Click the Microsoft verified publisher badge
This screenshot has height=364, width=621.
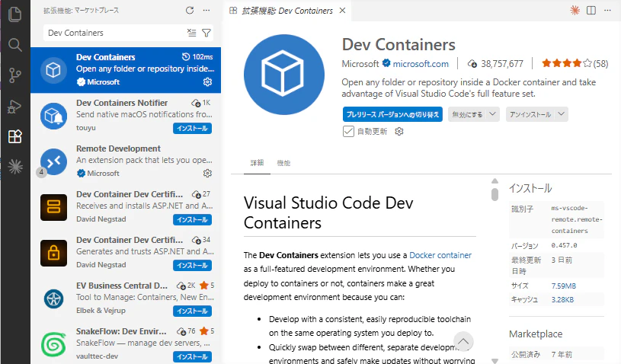coord(386,63)
